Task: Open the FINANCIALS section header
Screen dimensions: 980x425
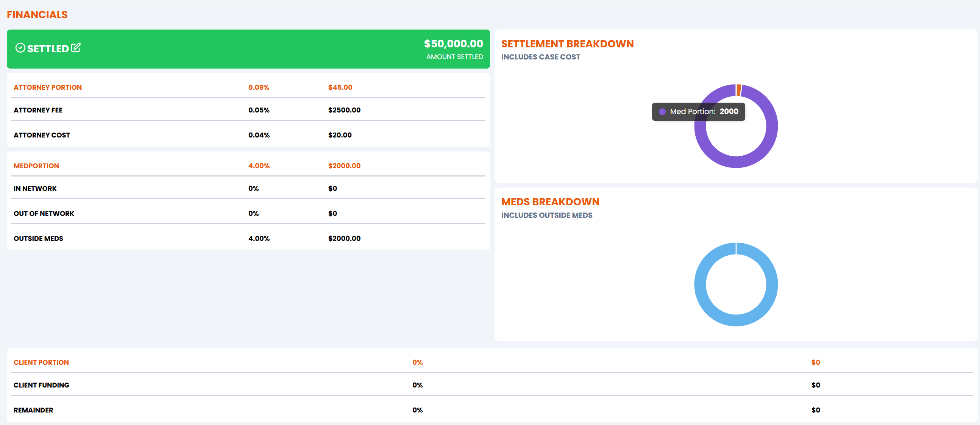Action: (x=37, y=14)
